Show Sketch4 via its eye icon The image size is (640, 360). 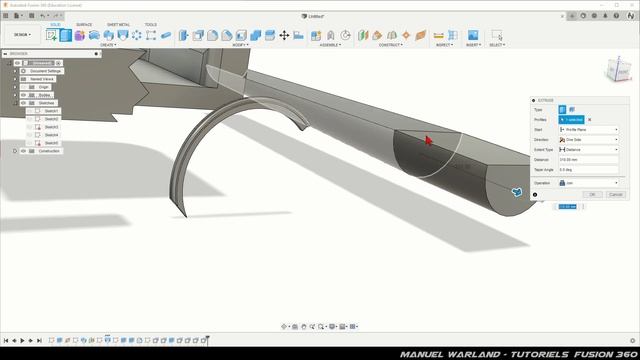[x=30, y=135]
